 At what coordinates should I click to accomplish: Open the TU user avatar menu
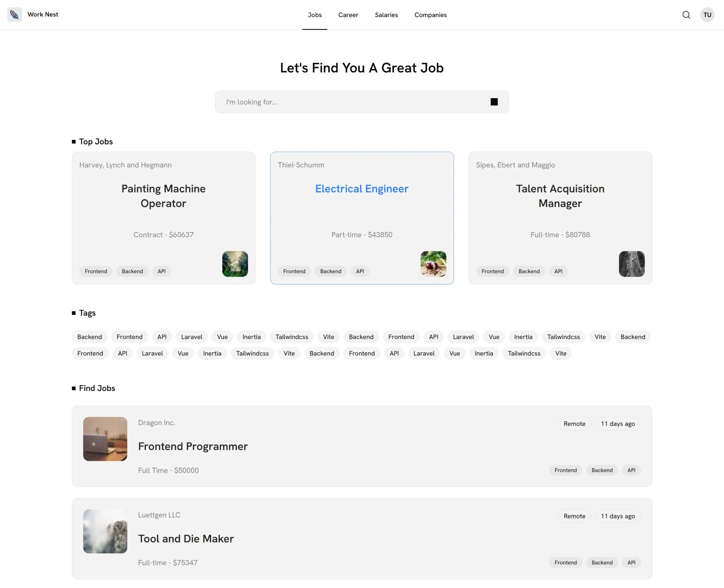click(x=707, y=15)
